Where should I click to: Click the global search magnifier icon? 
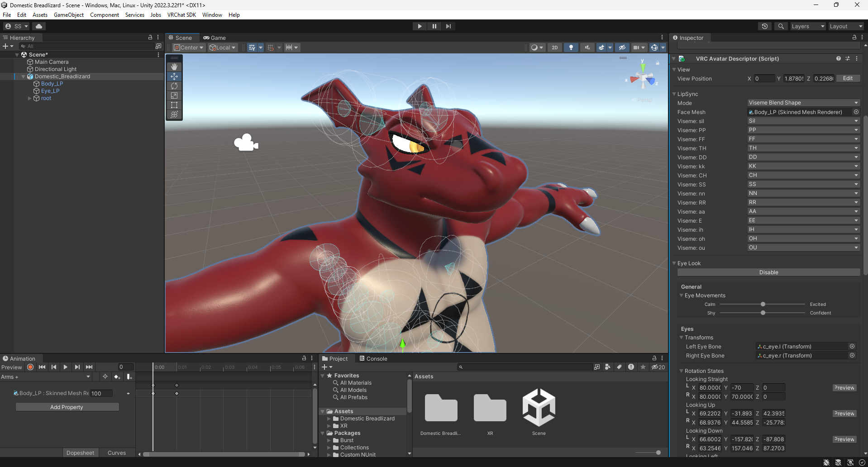pyautogui.click(x=781, y=26)
